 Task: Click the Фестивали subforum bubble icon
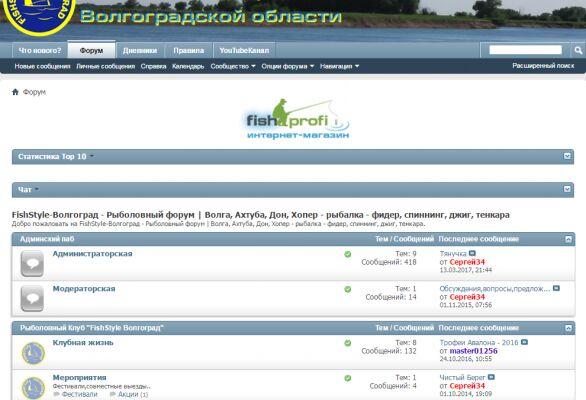tap(56, 394)
